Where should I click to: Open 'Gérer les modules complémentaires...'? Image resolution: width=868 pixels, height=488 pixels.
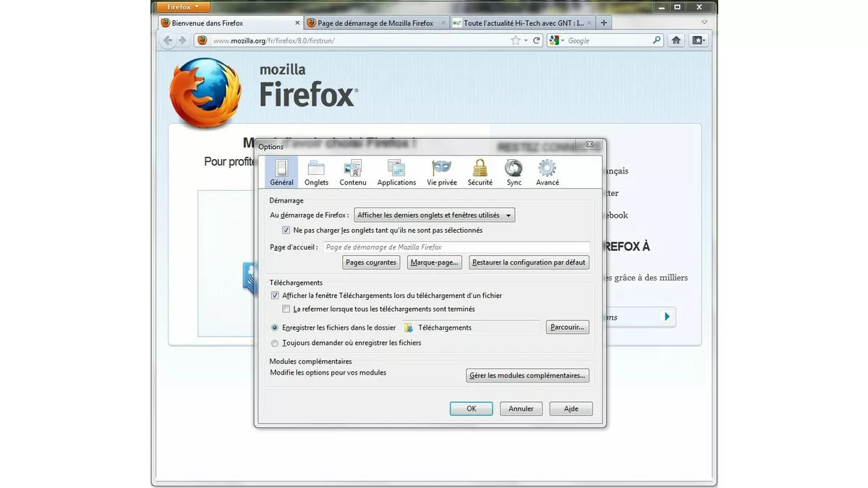527,375
